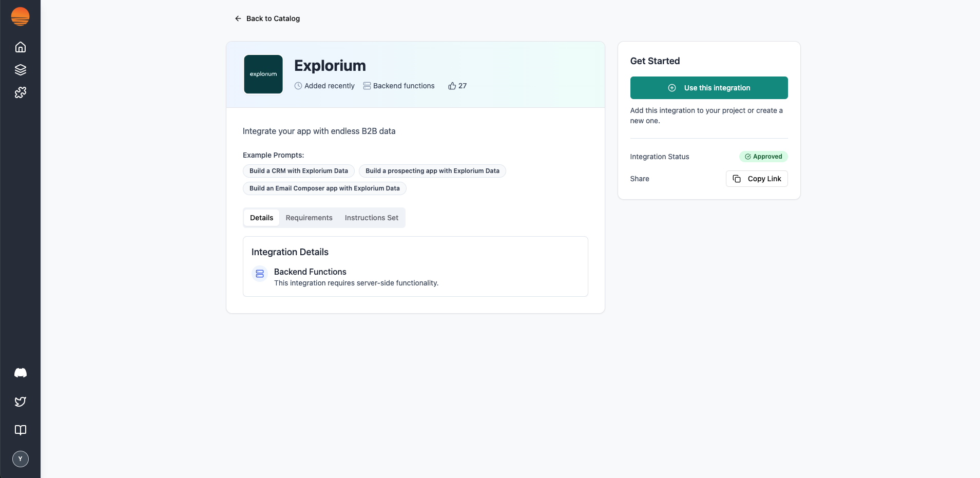
Task: Click the Backend Functions icon in Integration Details
Action: click(x=260, y=274)
